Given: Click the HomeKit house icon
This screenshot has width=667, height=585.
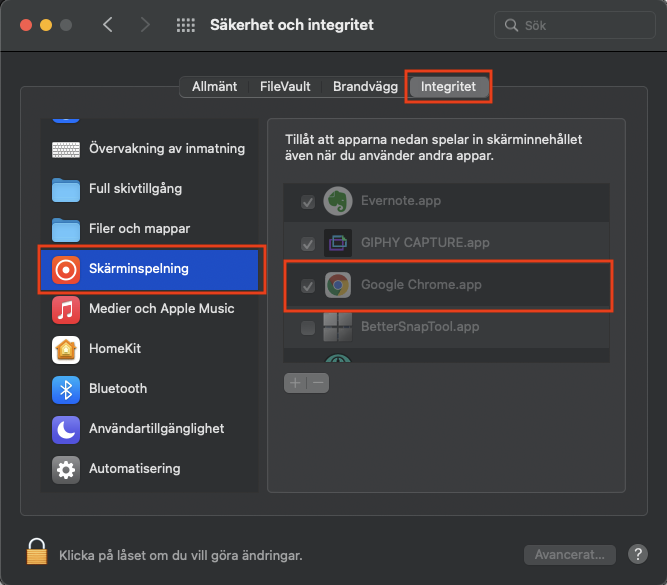Looking at the screenshot, I should pos(66,349).
